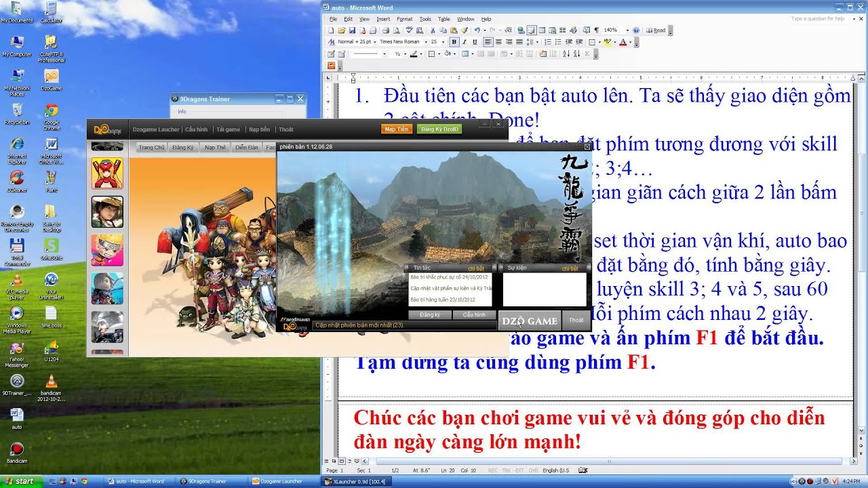Expand the font color dropdown arrow
The image size is (868, 488).
tap(630, 42)
